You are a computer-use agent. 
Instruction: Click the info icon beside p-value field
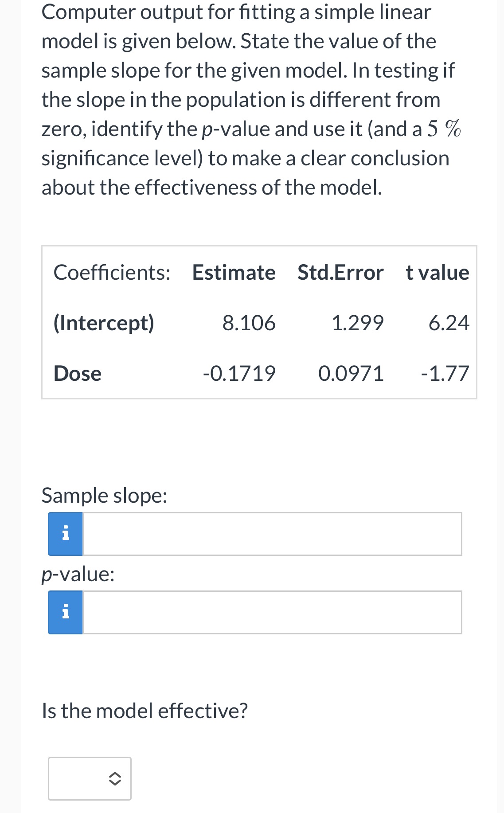click(65, 612)
